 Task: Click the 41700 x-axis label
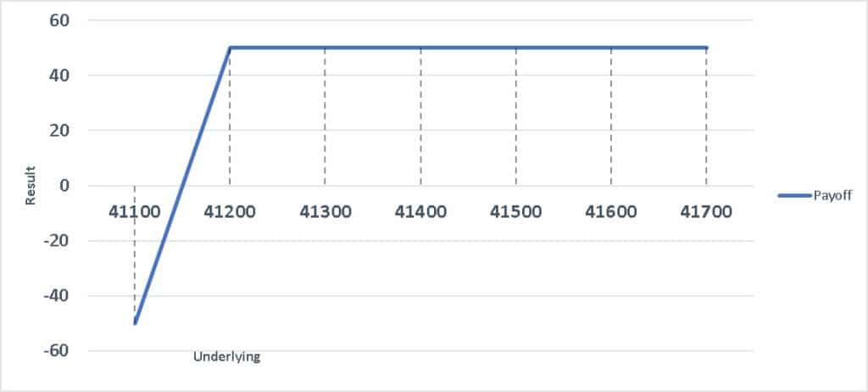[x=706, y=212]
